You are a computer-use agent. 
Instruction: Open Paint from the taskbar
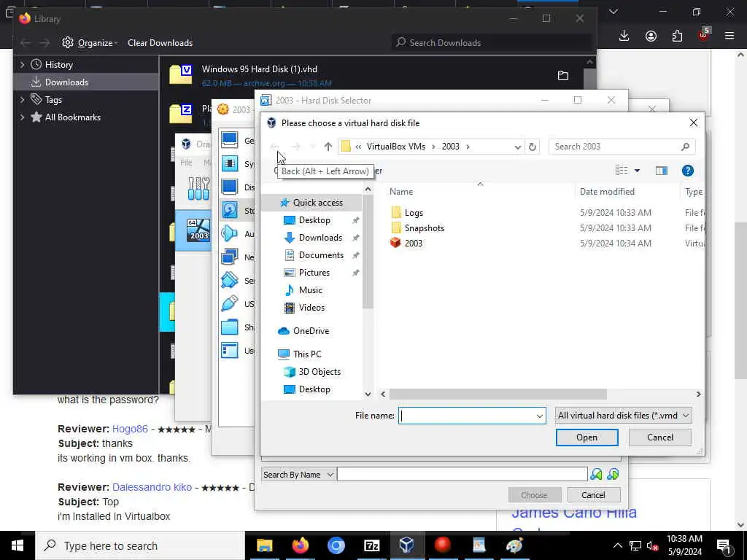tap(514, 545)
